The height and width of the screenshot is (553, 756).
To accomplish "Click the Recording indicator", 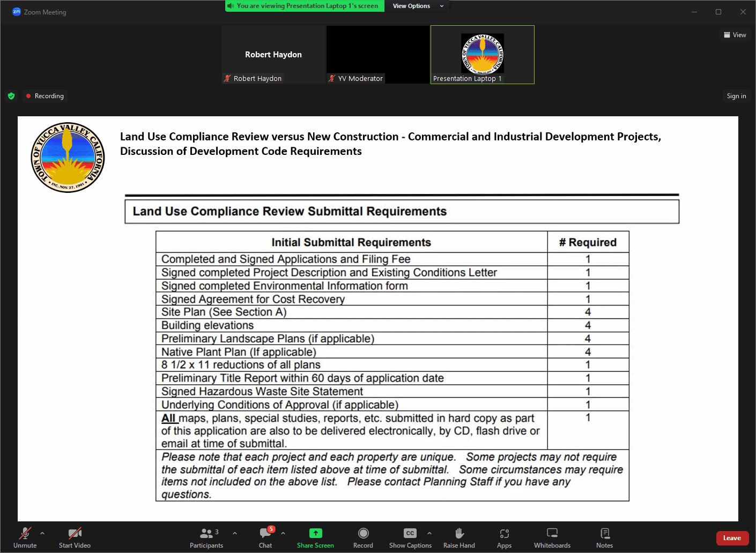I will [45, 96].
